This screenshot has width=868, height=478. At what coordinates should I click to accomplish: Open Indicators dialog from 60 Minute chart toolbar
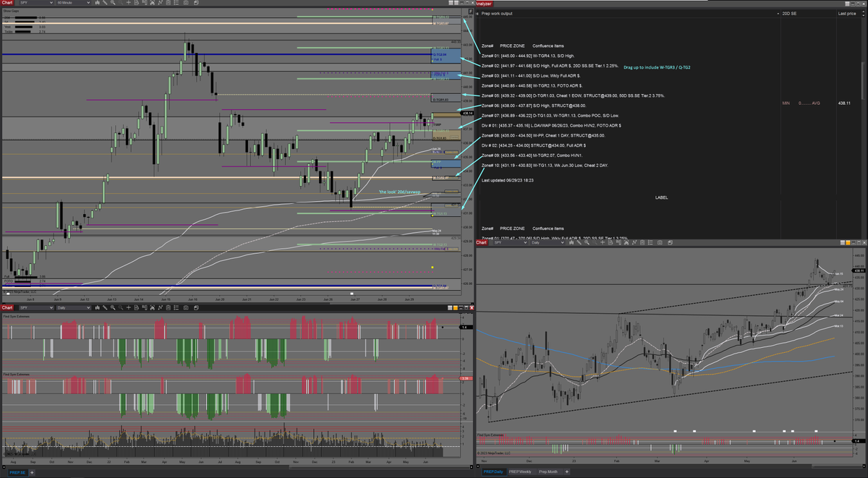(161, 4)
